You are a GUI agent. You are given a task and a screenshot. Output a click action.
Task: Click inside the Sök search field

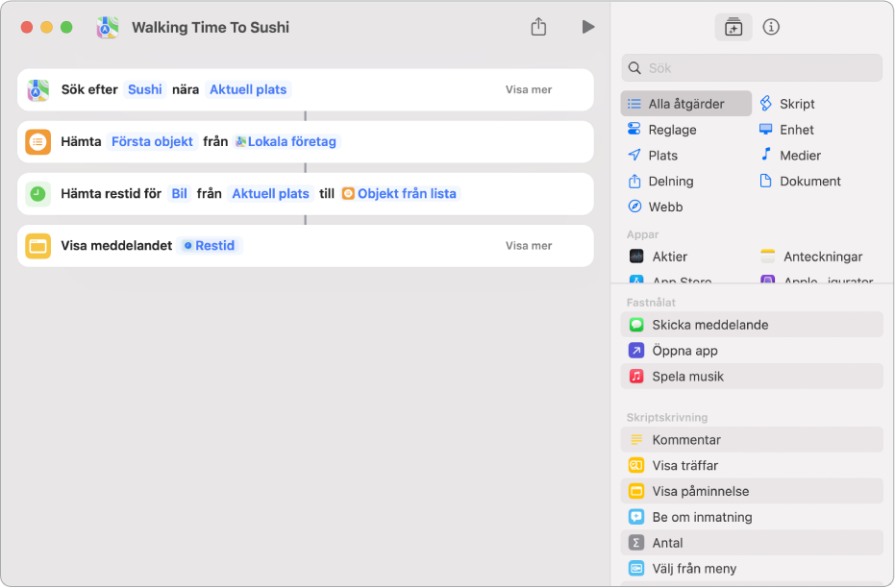(752, 68)
